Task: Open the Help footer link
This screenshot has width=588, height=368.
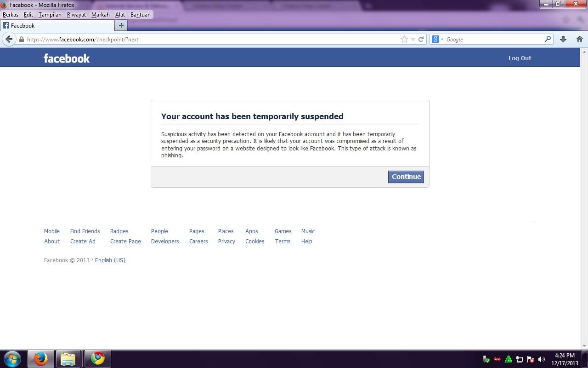Action: coord(307,241)
